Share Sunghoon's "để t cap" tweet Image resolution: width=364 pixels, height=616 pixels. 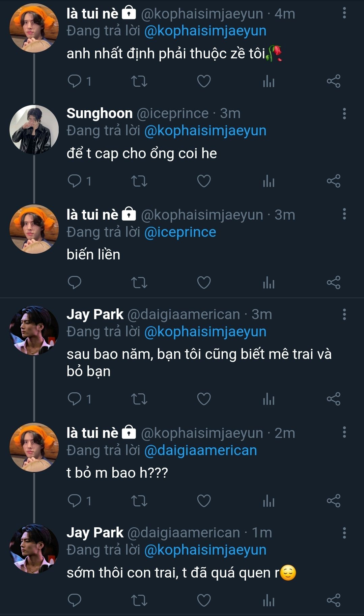tap(333, 181)
